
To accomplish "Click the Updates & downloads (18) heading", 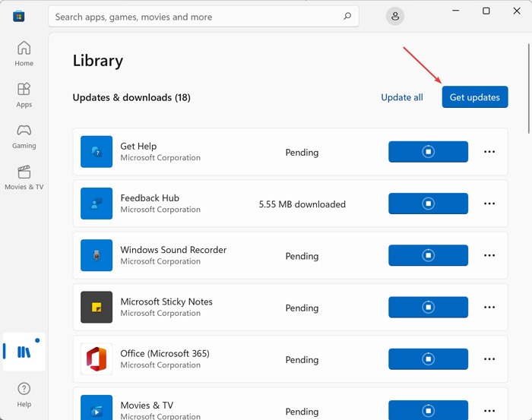I will [131, 98].
